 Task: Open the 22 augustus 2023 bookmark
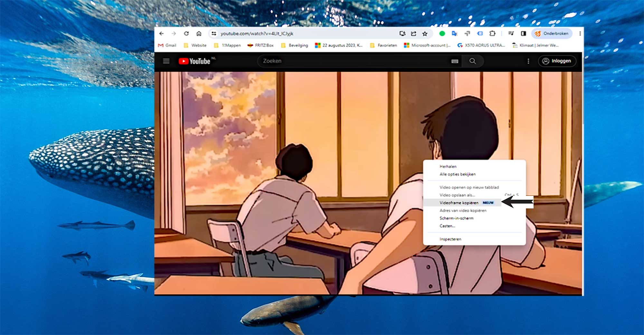[x=339, y=45]
